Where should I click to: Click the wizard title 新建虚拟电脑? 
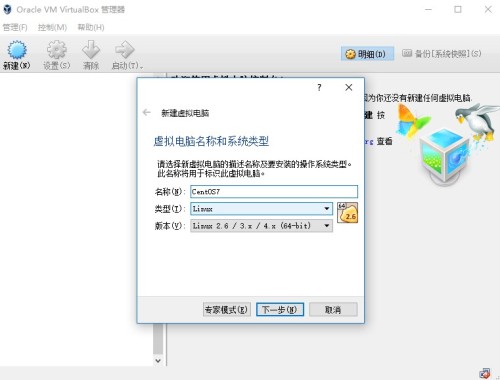point(185,113)
